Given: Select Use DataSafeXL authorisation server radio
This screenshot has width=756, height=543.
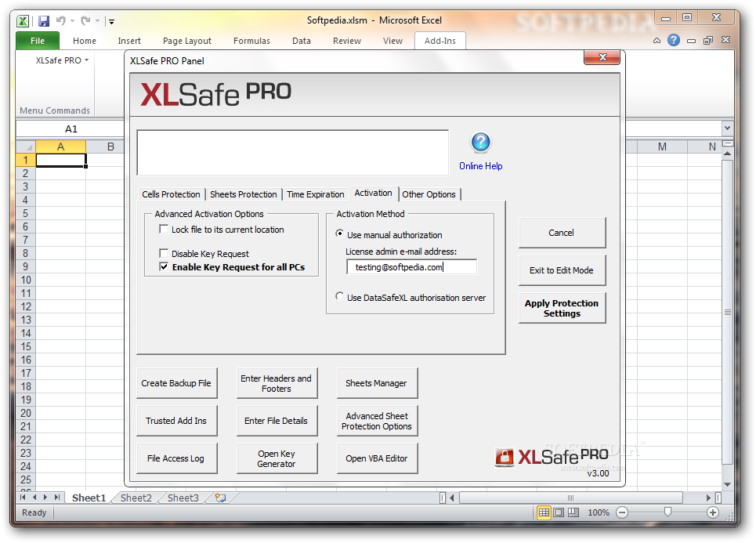Looking at the screenshot, I should coord(340,296).
